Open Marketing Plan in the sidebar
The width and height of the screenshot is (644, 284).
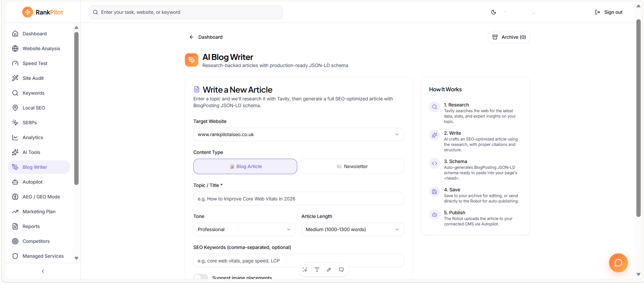pos(39,212)
